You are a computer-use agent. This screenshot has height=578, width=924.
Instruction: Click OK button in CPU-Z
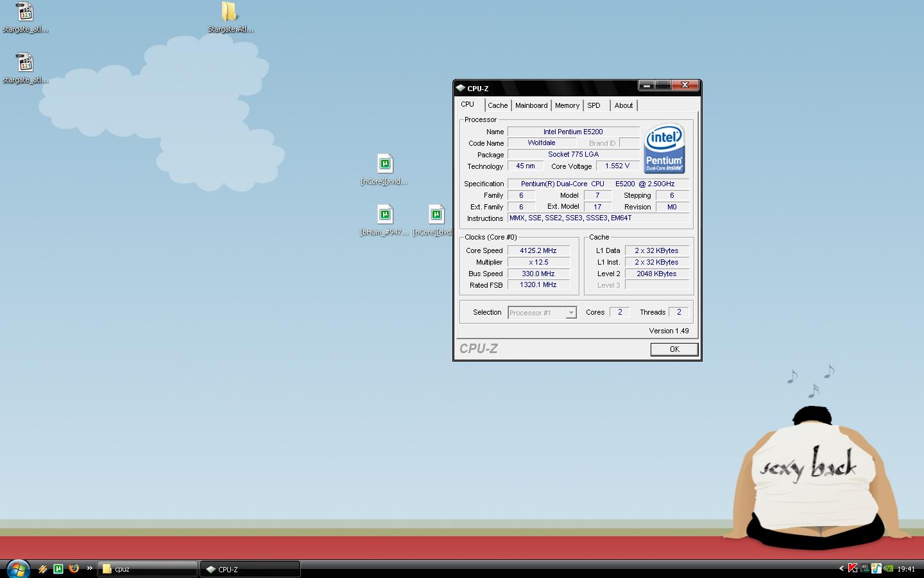pos(674,349)
